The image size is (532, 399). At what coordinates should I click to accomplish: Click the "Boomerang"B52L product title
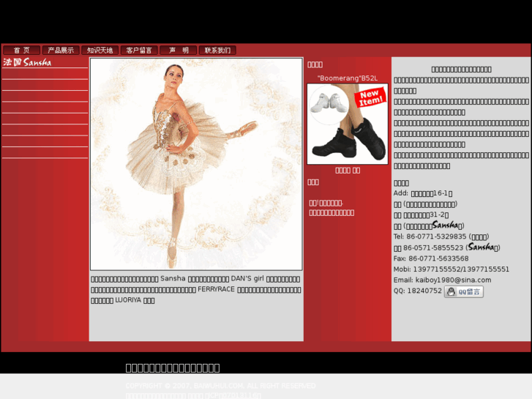click(x=348, y=78)
